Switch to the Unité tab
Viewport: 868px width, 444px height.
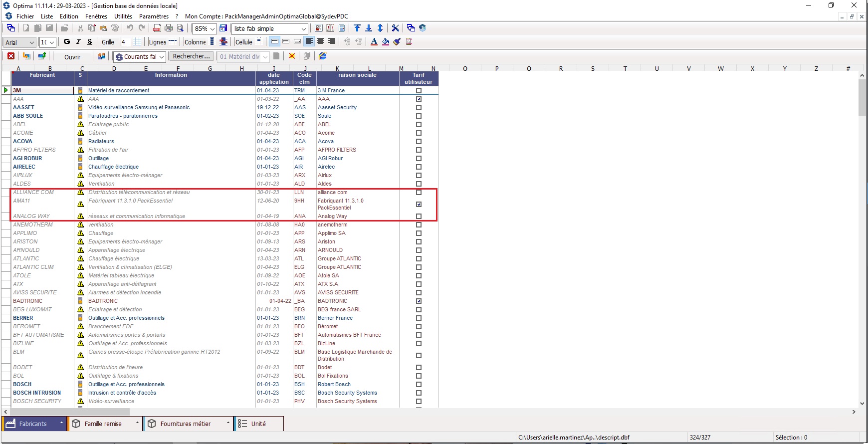[258, 424]
